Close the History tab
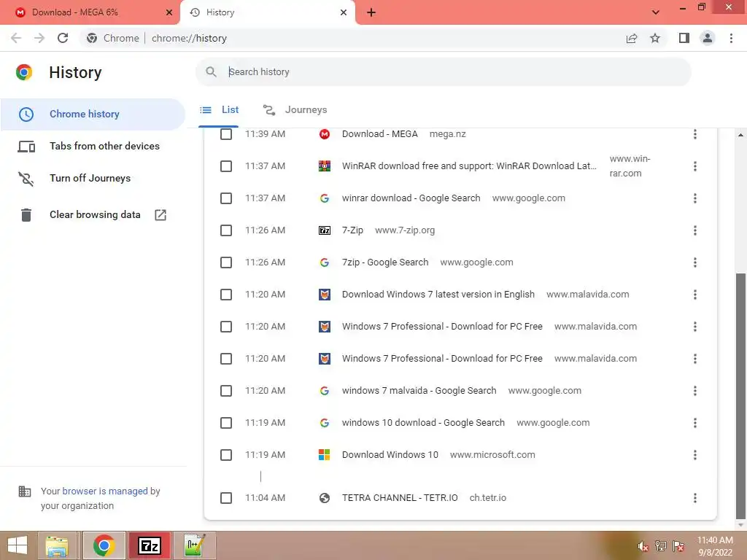This screenshot has width=747, height=560. (344, 12)
